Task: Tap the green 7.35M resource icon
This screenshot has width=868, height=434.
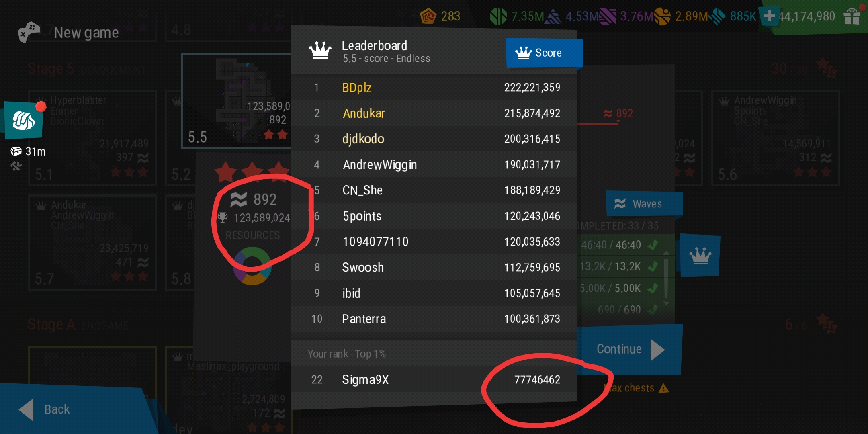Action: coord(498,16)
